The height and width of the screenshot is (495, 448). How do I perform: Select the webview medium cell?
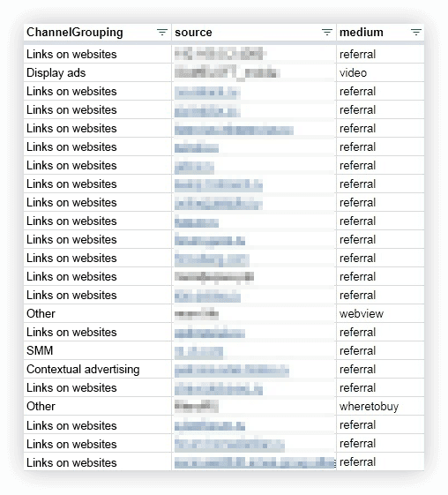tap(380, 314)
